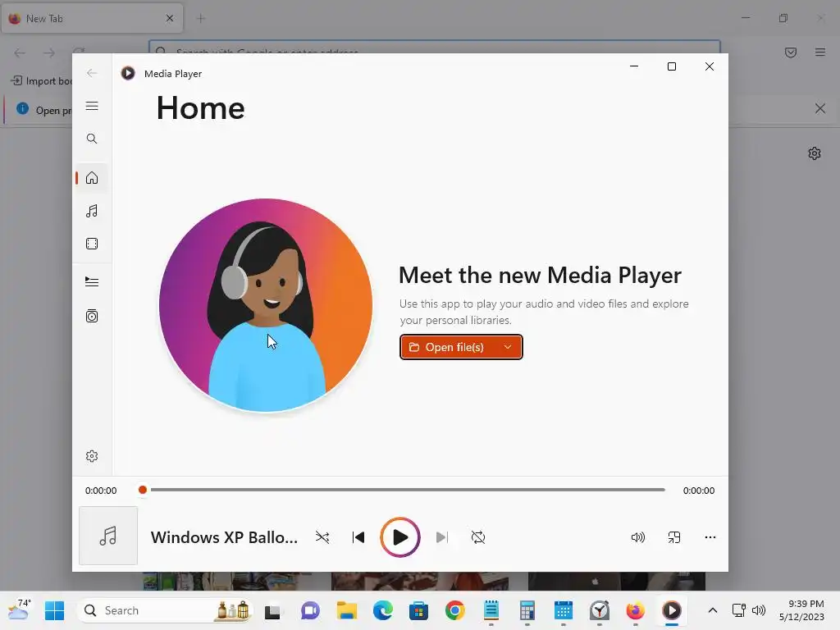Skip to the next track
This screenshot has height=630, width=840.
(x=442, y=537)
